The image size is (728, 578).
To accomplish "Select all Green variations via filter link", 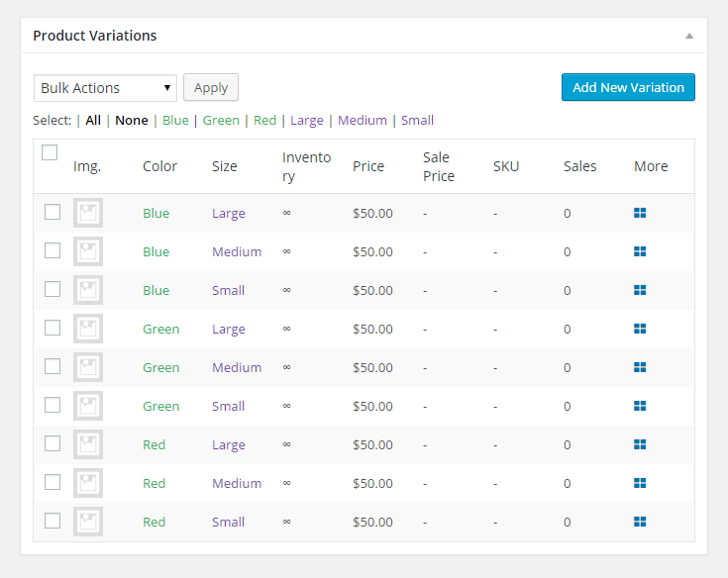I will pyautogui.click(x=221, y=121).
